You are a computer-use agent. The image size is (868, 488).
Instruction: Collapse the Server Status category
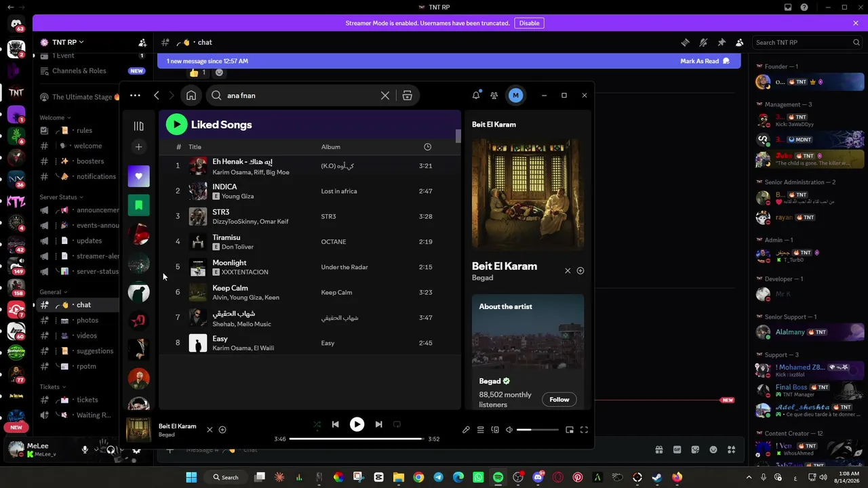coord(61,197)
